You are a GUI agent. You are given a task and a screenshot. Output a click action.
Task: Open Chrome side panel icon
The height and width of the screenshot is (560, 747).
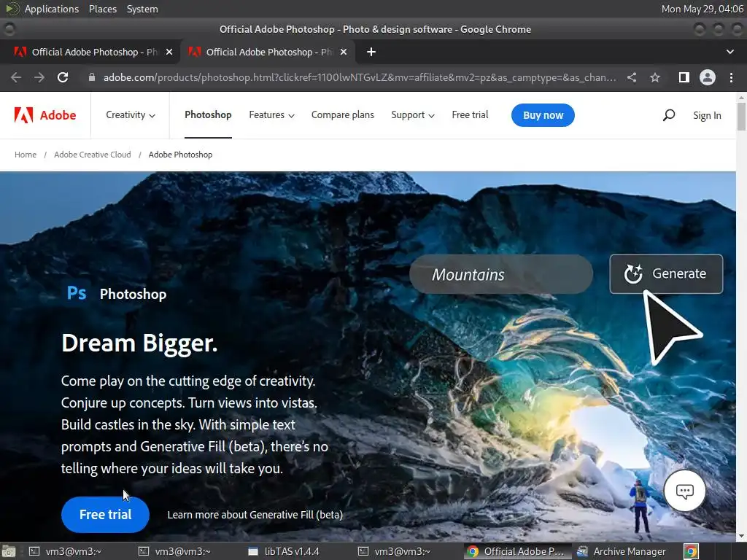pos(684,77)
